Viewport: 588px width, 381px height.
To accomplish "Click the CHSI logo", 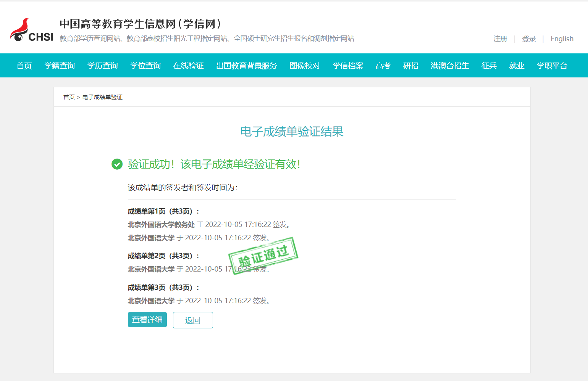I will 31,31.
